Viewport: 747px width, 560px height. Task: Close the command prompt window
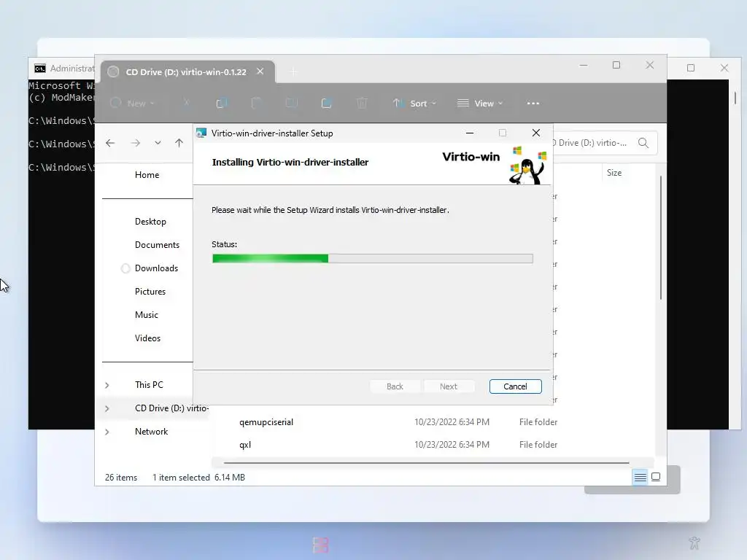[x=724, y=68]
